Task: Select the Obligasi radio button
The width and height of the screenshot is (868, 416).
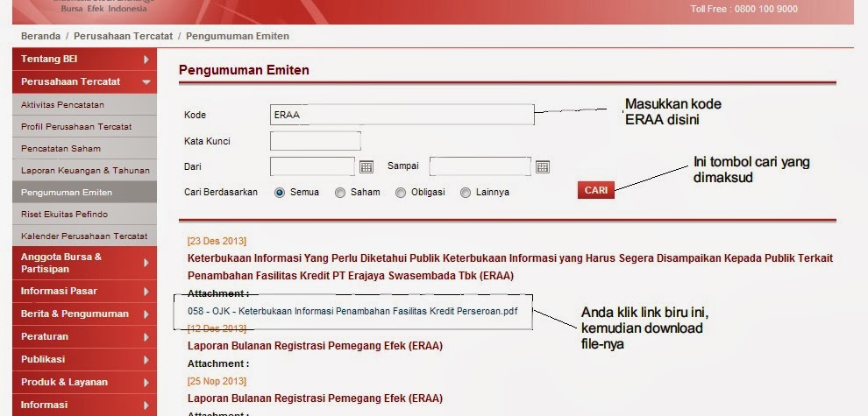Action: click(400, 193)
